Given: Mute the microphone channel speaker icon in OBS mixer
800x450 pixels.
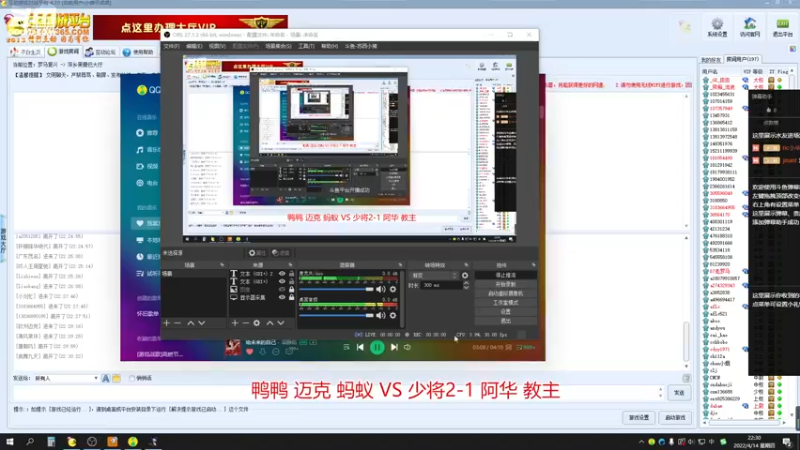Looking at the screenshot, I should (381, 289).
